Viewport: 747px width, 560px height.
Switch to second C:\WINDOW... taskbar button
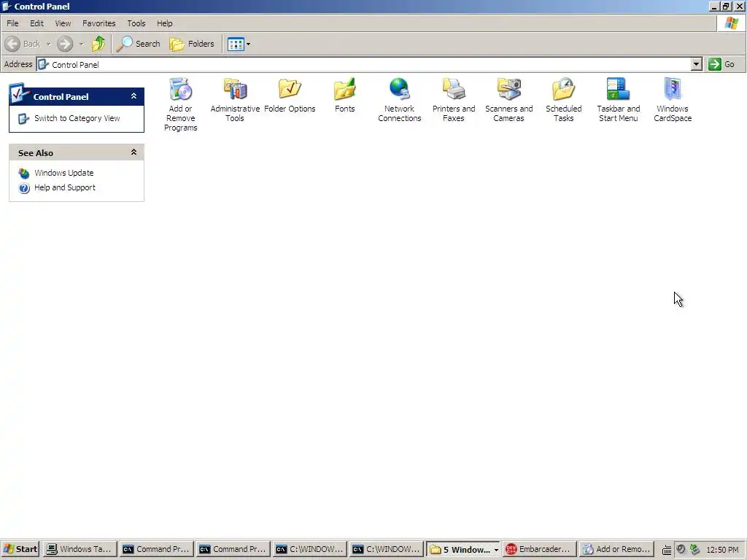point(386,549)
